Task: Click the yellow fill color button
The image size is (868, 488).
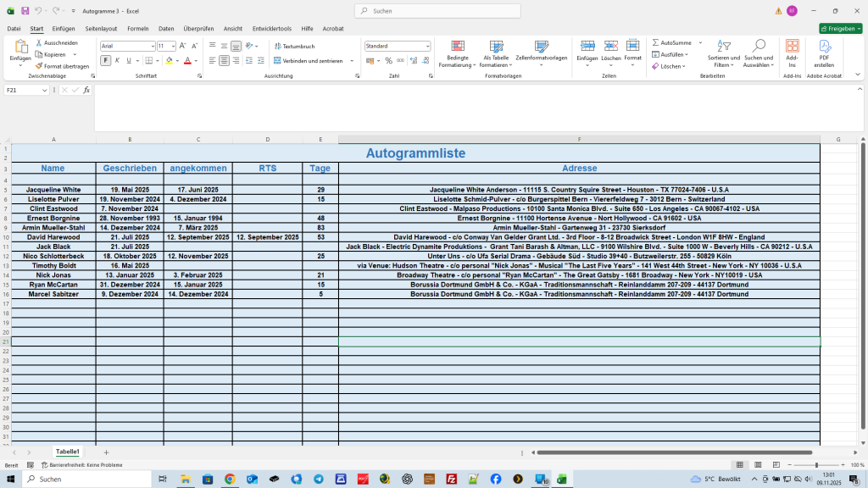Action: pyautogui.click(x=169, y=61)
